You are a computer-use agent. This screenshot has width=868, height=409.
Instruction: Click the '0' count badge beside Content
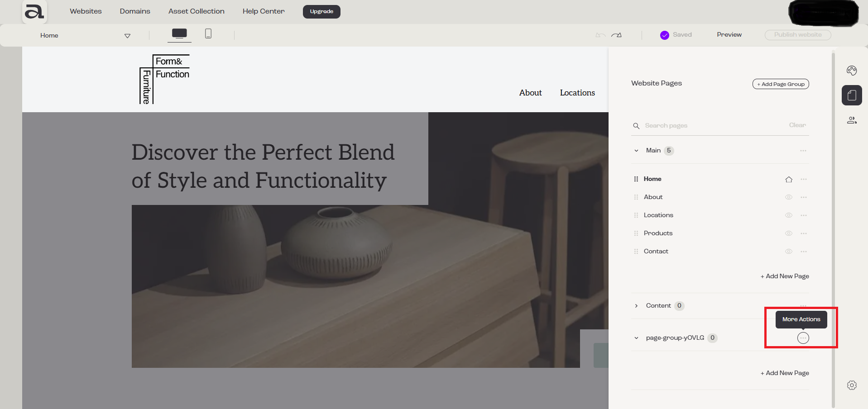[679, 306]
